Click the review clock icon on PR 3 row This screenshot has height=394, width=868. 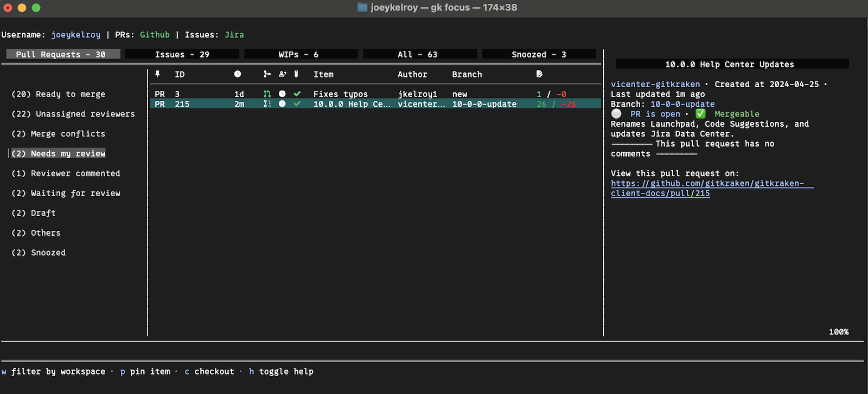(x=282, y=94)
